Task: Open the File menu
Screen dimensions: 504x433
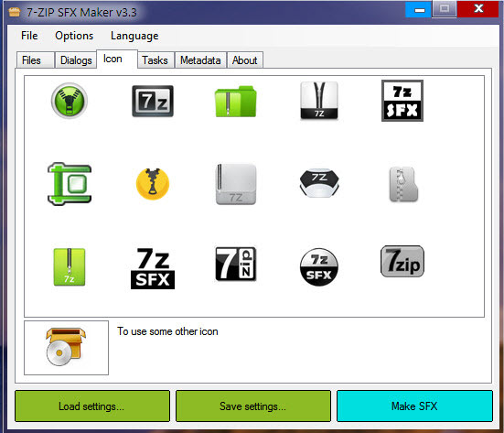Action: 29,36
